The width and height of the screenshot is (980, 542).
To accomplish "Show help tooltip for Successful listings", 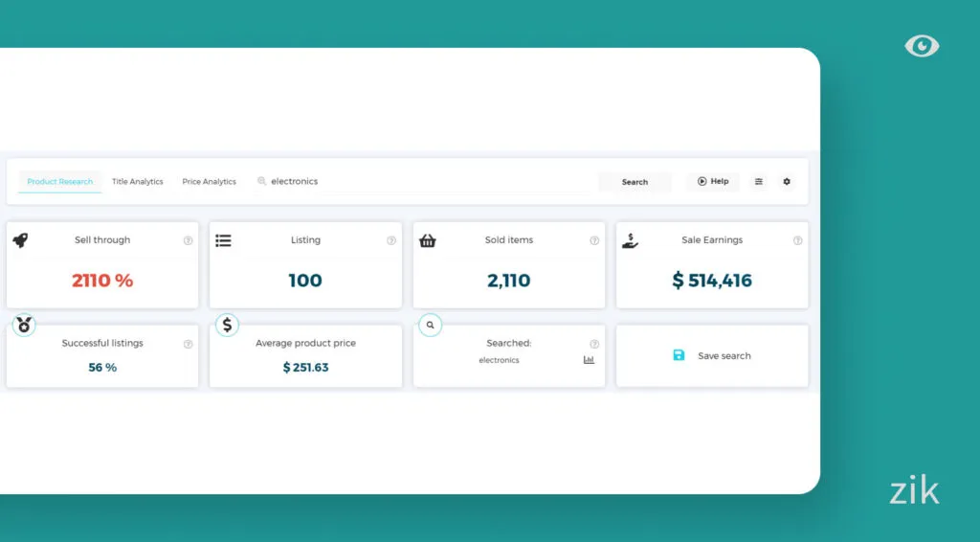I will 189,344.
